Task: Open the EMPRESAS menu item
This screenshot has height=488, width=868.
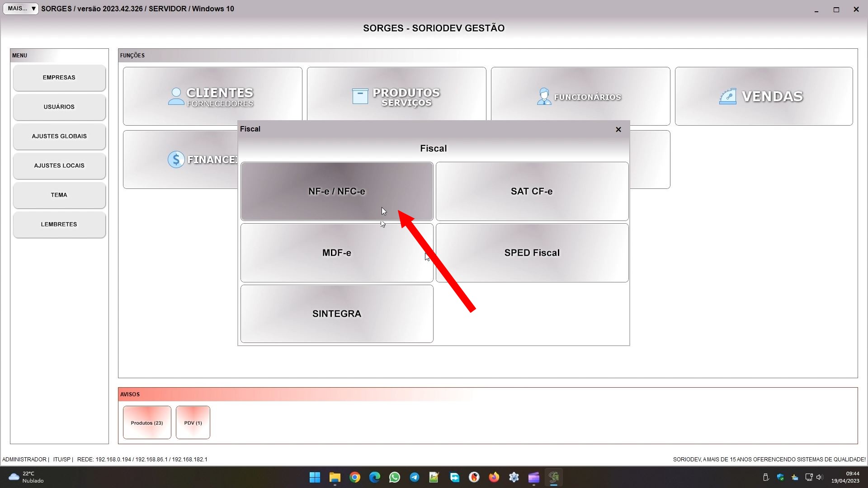Action: click(x=59, y=78)
